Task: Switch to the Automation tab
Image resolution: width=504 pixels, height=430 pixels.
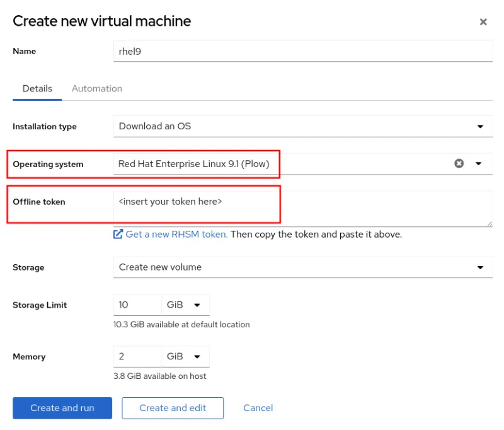Action: [x=96, y=88]
